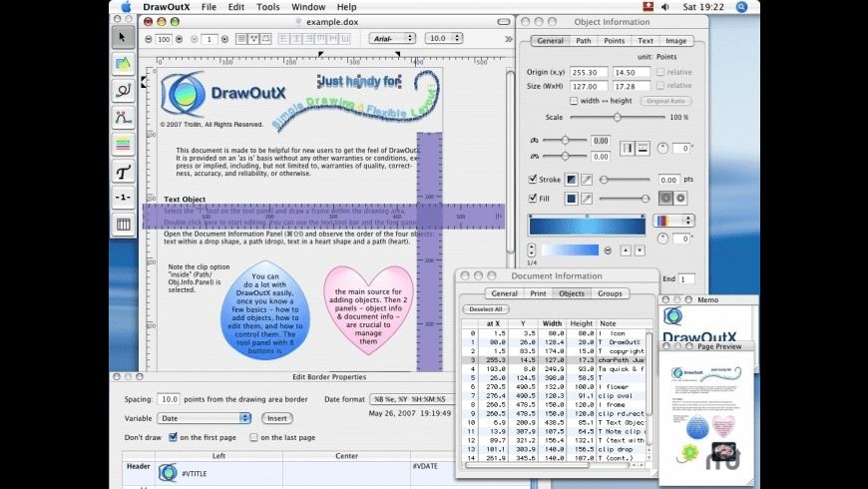The width and height of the screenshot is (868, 489).
Task: Click the Scale slider handle
Action: pos(618,117)
